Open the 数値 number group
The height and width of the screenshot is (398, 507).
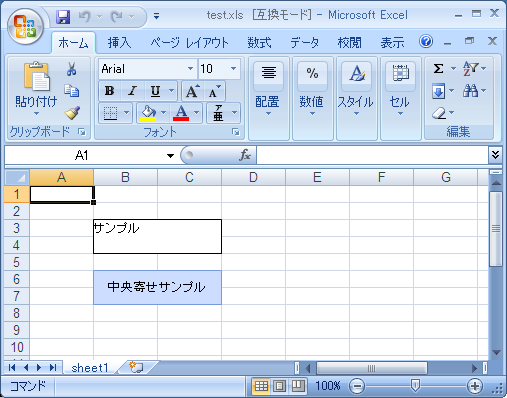[x=312, y=98]
